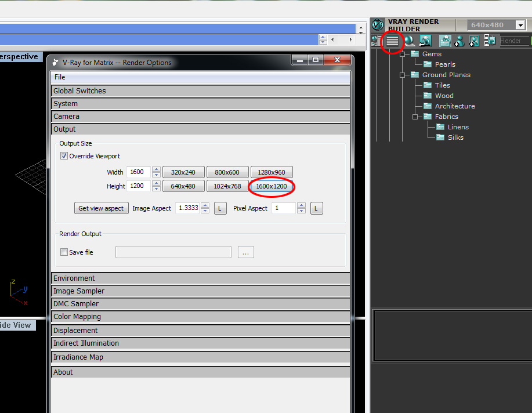Open the circled render options list icon

click(393, 41)
